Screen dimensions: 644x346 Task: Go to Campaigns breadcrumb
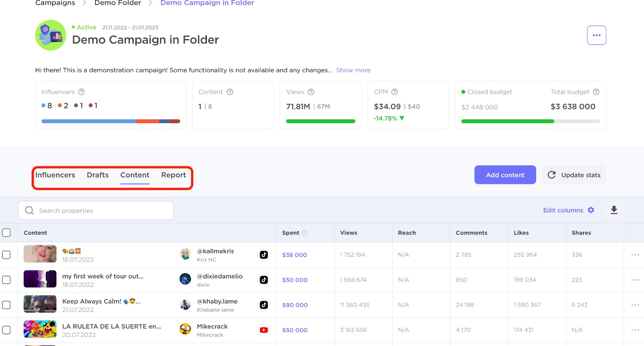pyautogui.click(x=55, y=3)
